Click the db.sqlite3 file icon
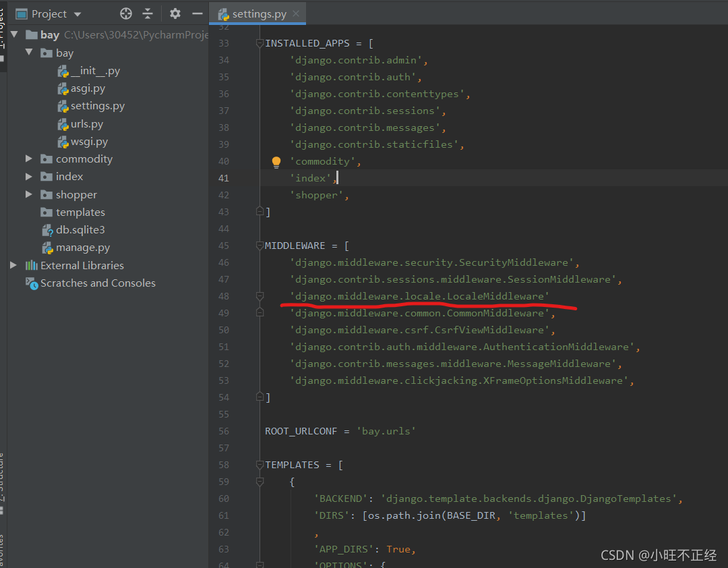 click(48, 230)
